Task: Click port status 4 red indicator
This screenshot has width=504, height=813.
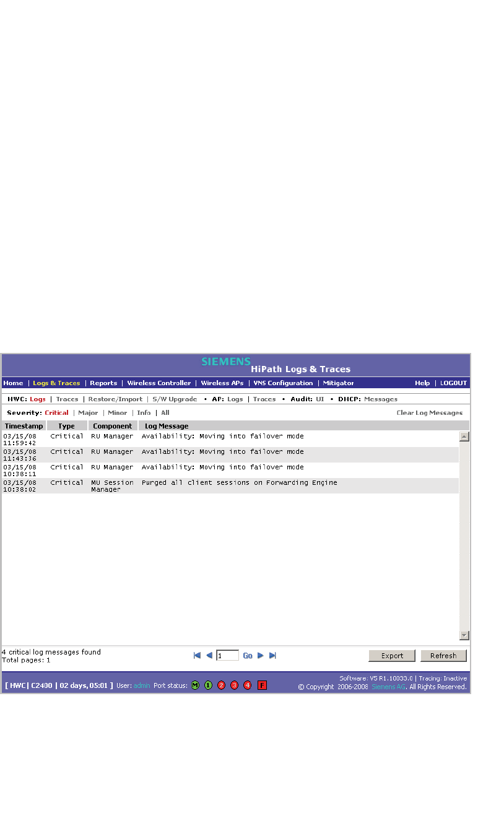Action: [x=248, y=685]
